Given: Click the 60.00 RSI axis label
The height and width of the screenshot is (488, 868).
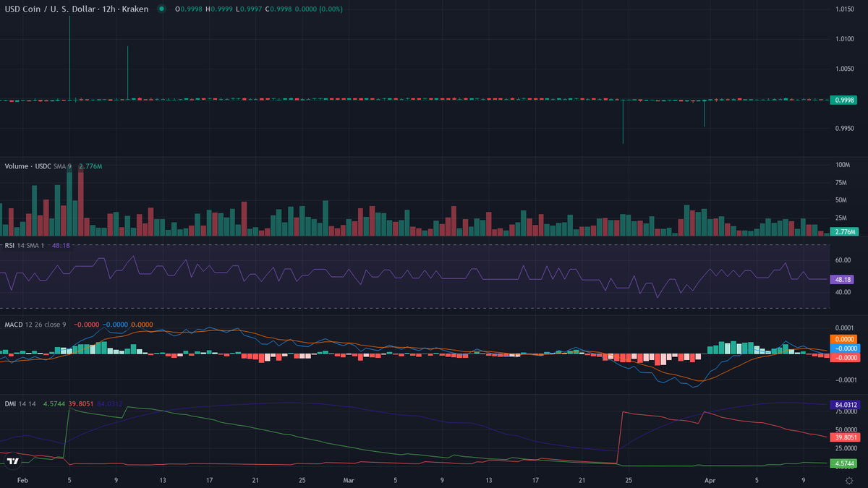Looking at the screenshot, I should tap(843, 260).
